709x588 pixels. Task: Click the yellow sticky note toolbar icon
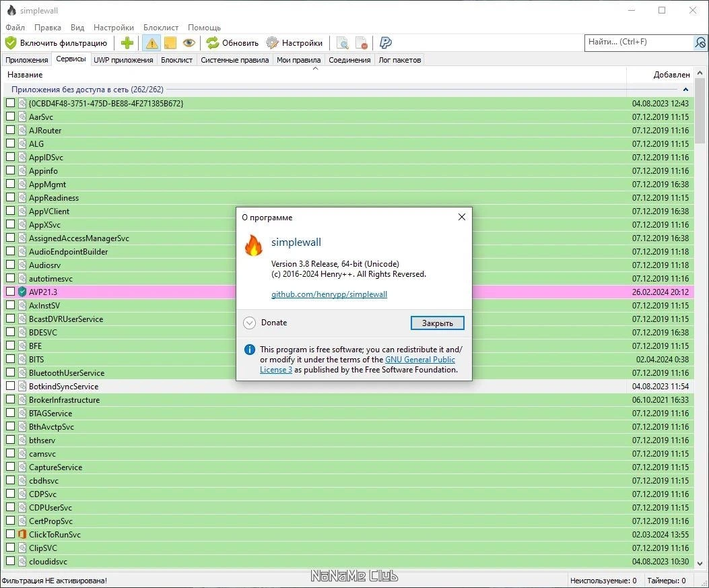pyautogui.click(x=170, y=43)
